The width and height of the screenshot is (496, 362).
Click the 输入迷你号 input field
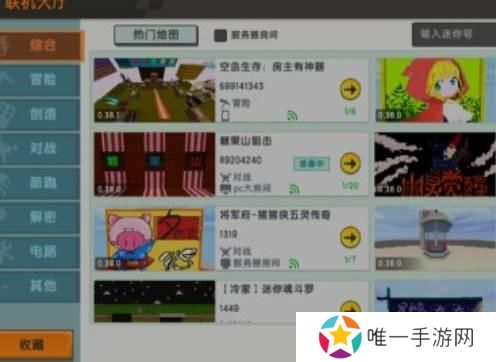click(454, 34)
